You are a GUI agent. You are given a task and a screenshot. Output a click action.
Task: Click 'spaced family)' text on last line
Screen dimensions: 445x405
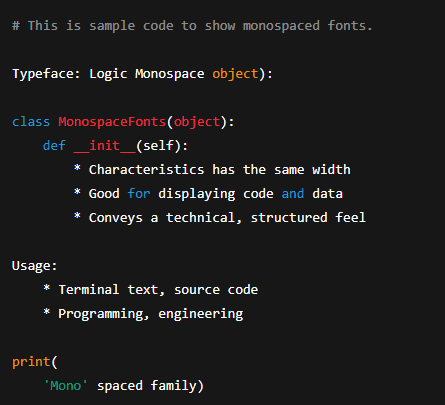[x=150, y=386]
